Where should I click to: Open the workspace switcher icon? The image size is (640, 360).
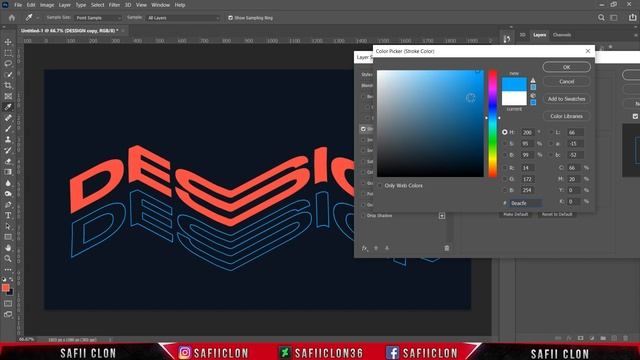tap(614, 18)
